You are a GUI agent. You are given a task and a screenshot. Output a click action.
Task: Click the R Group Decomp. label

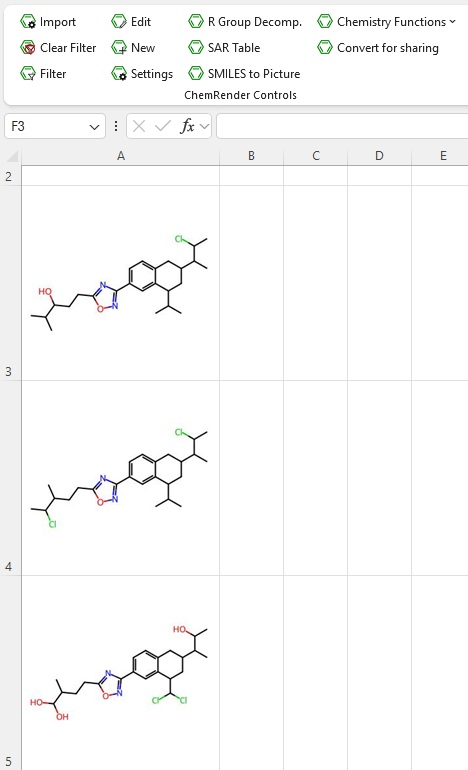point(255,22)
